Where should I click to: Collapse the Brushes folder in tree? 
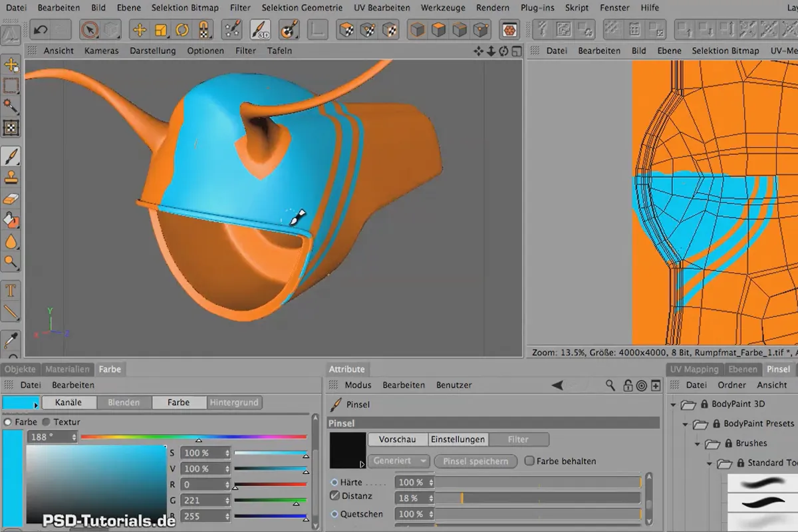(x=697, y=444)
